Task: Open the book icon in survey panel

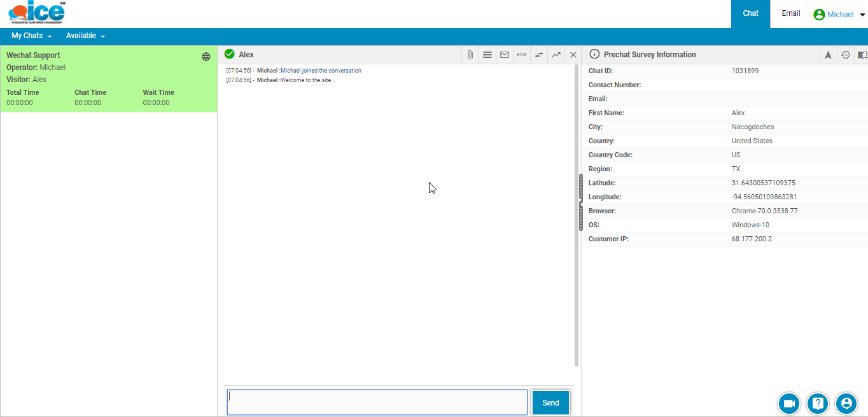Action: point(862,55)
